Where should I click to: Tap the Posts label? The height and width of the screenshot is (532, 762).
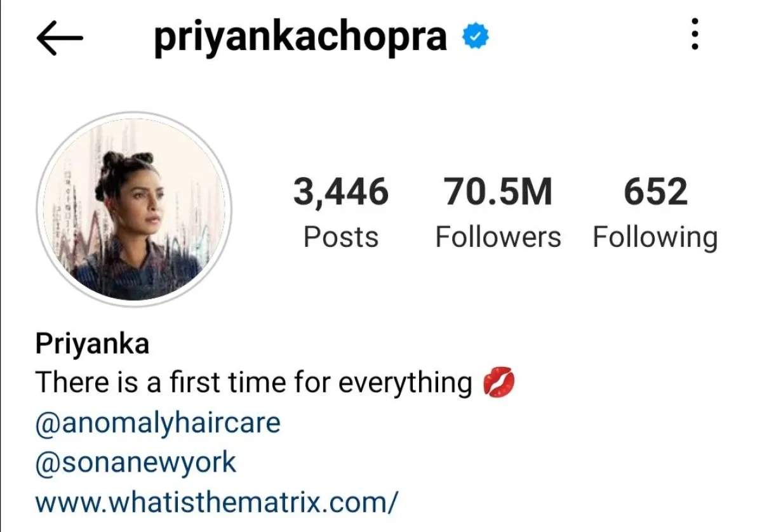(341, 237)
